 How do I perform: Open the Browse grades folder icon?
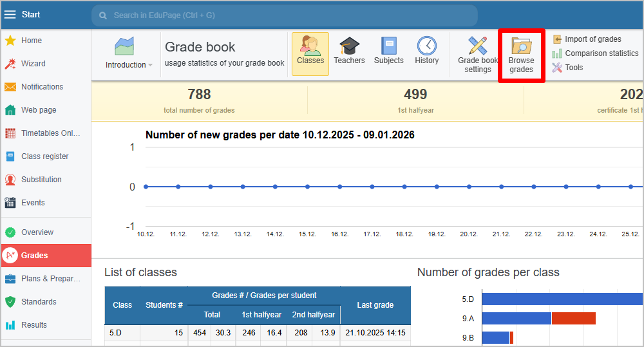521,54
